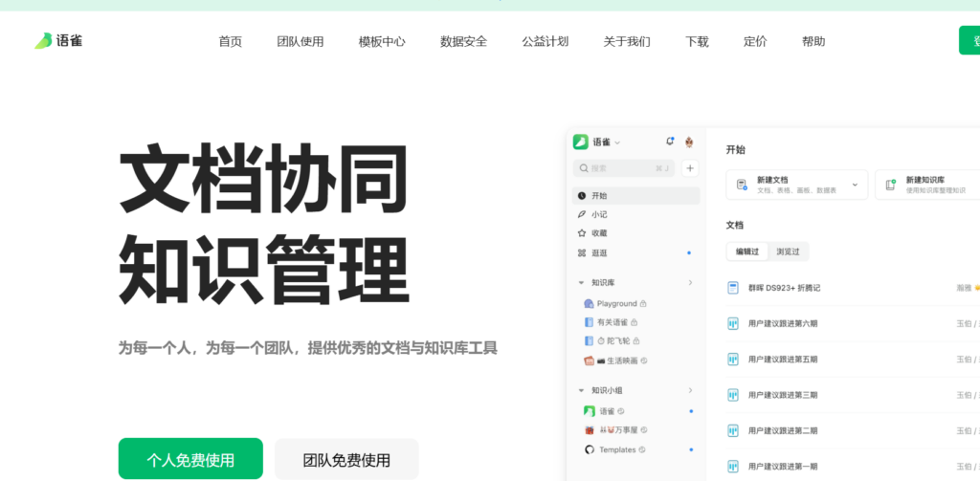Open 团队使用 in the top navigation

[301, 42]
